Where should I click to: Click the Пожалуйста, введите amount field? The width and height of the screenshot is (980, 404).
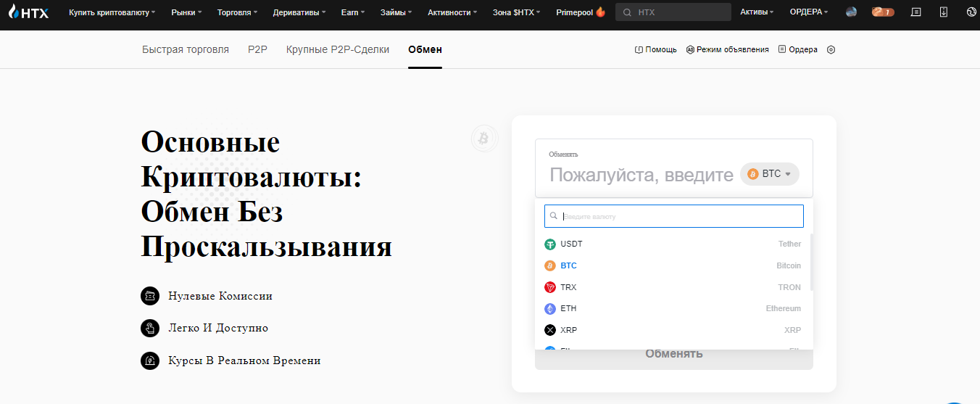point(641,175)
